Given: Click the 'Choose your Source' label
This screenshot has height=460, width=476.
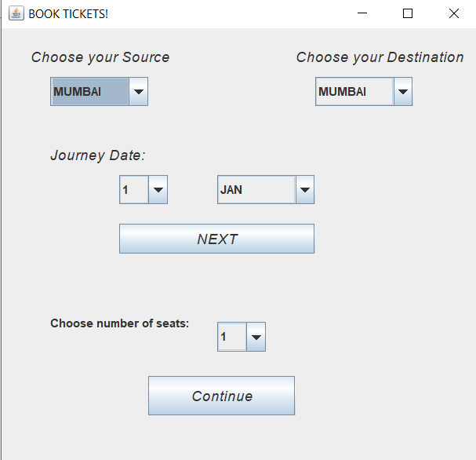Looking at the screenshot, I should click(100, 57).
